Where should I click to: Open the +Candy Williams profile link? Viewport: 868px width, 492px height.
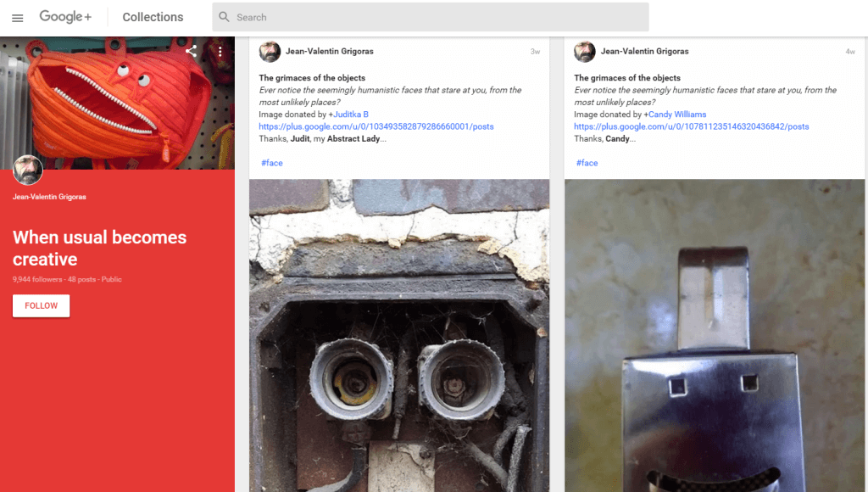[676, 115]
